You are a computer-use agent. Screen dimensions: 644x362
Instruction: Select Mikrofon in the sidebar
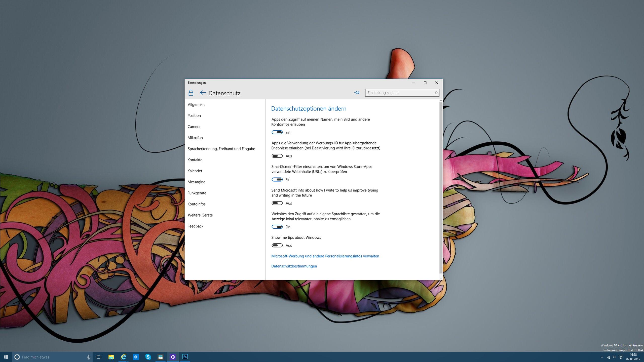[195, 138]
